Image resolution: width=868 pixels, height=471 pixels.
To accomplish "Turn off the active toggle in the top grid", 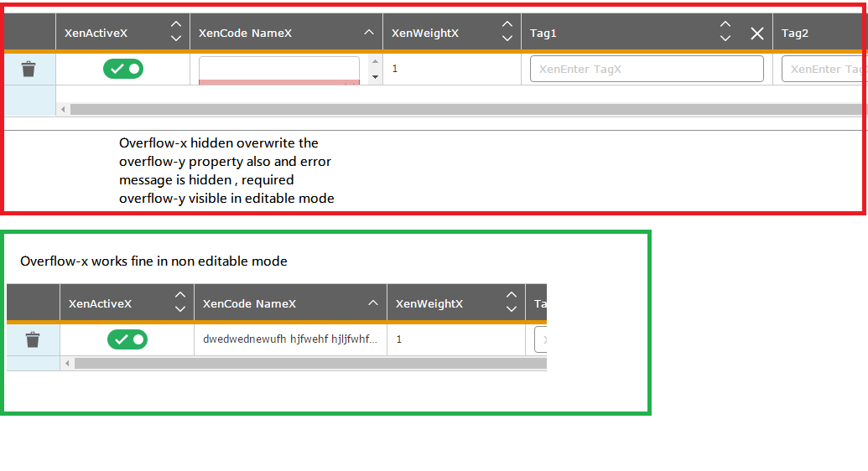I will pos(123,69).
